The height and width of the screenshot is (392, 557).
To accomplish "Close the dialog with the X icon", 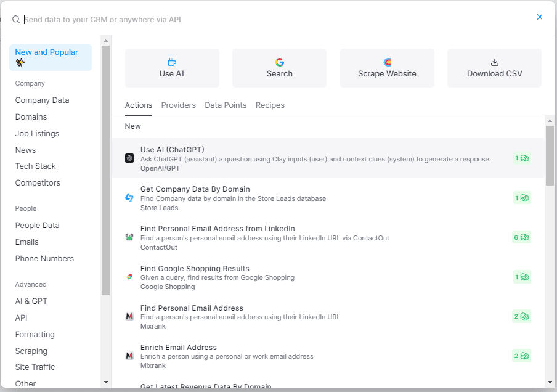I will point(539,17).
